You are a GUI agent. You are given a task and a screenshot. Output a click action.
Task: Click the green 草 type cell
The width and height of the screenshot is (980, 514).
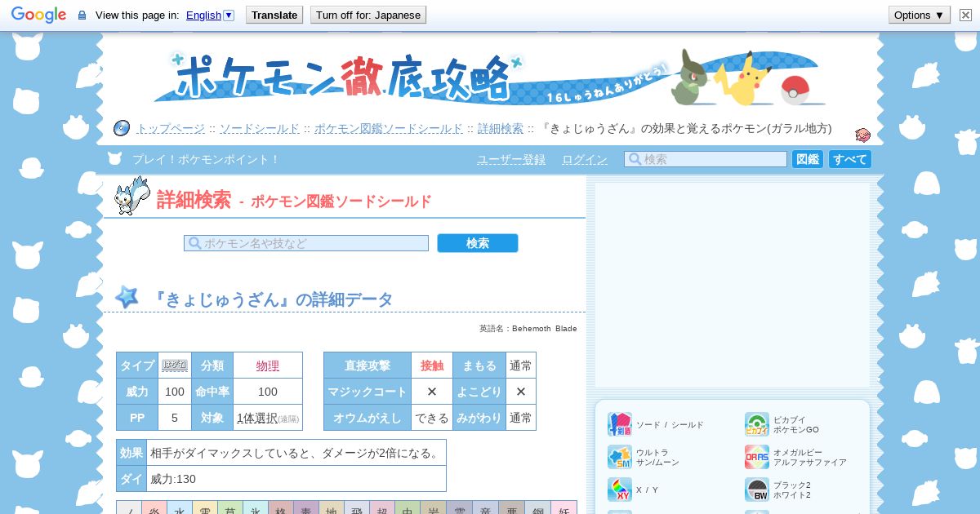tap(230, 508)
